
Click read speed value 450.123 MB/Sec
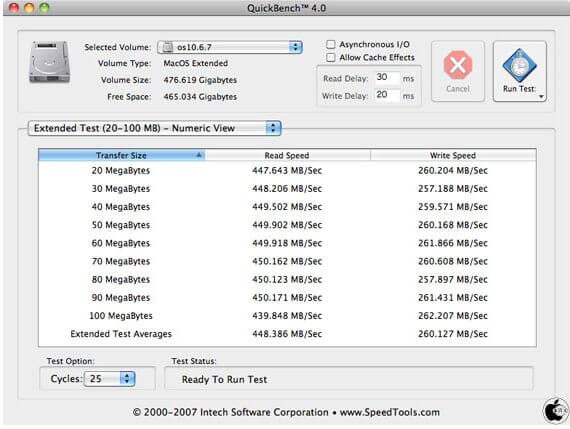[287, 280]
